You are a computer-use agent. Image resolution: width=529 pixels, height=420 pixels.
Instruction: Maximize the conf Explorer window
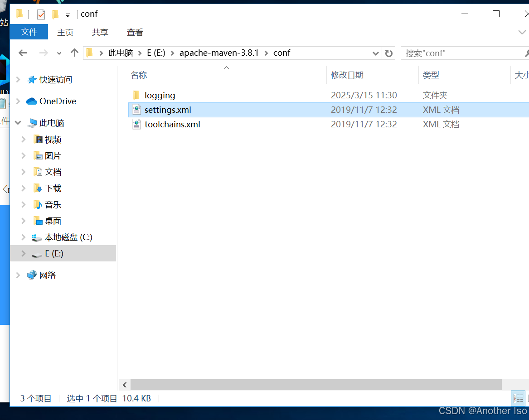point(496,14)
